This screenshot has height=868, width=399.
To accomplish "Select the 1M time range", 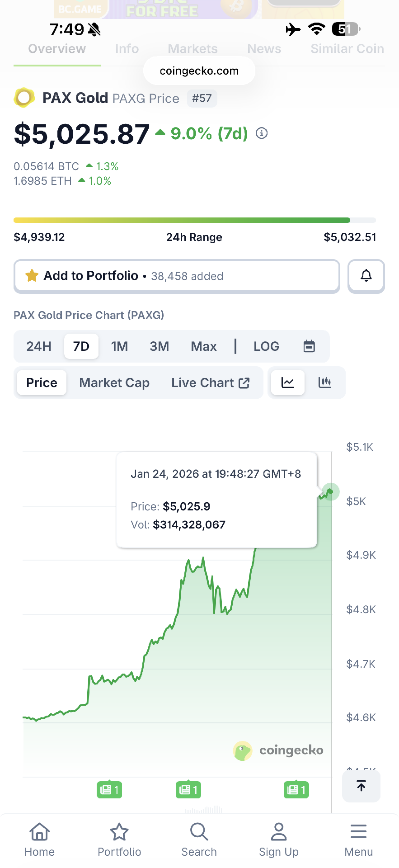I will coord(119,346).
